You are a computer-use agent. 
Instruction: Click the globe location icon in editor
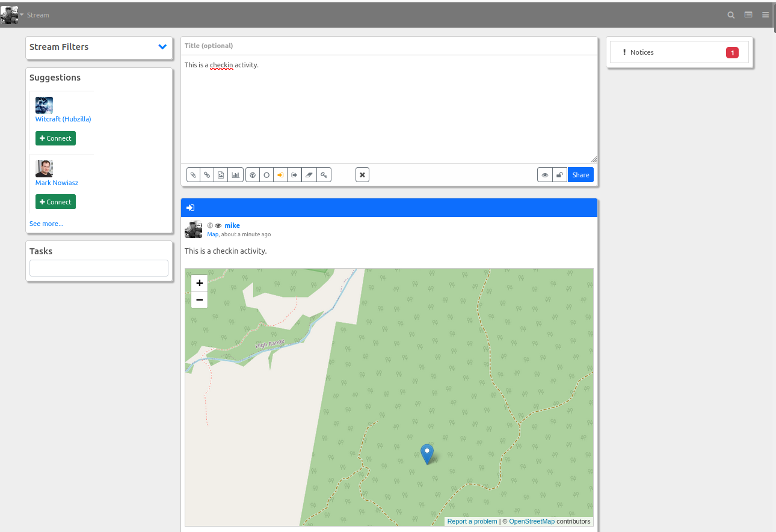click(253, 175)
